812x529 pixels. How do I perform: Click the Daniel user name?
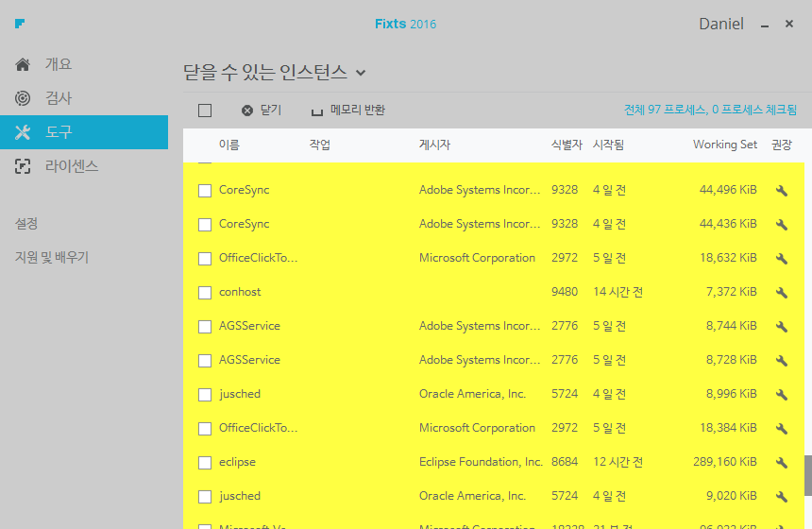tap(720, 24)
